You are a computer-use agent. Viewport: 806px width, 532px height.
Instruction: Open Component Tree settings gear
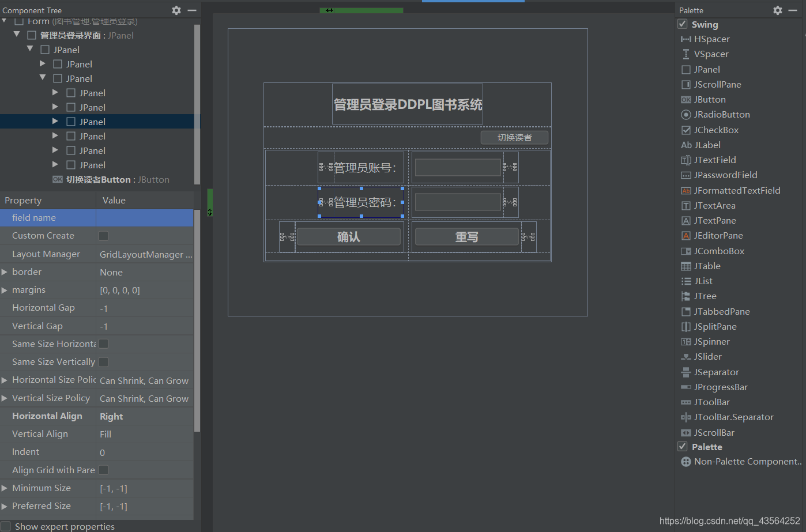176,10
